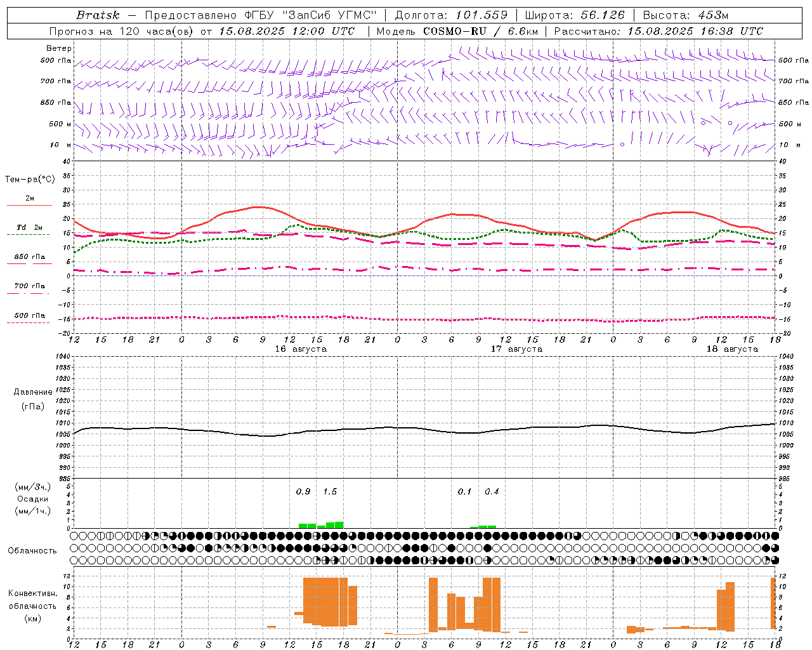This screenshot has height=650, width=812.
Task: Click the 17 августа date label
Action: (x=516, y=349)
